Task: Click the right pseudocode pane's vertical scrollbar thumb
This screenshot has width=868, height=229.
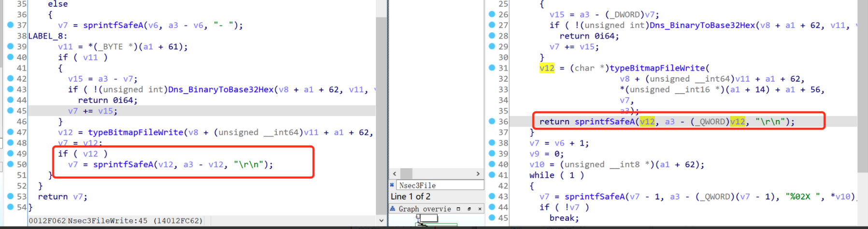Action: click(863, 86)
